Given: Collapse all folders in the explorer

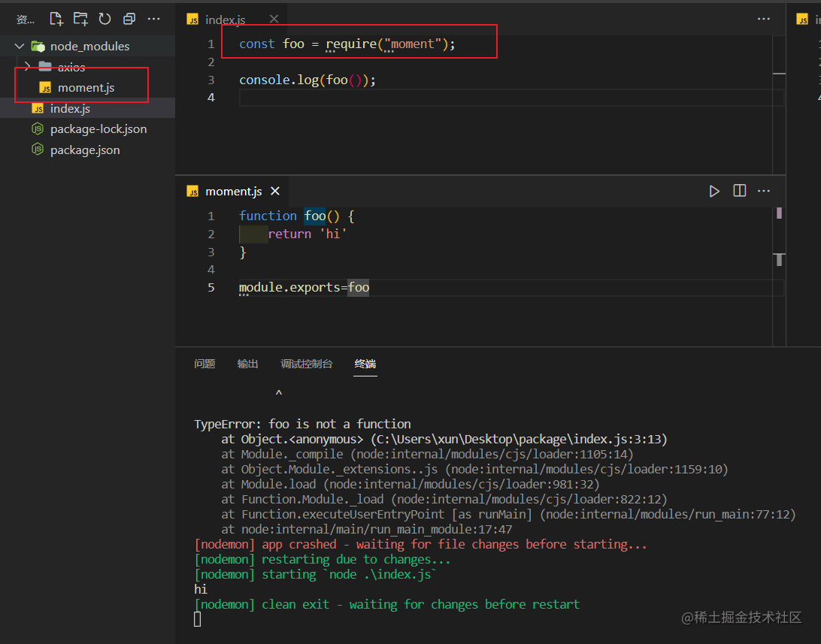Looking at the screenshot, I should [129, 19].
